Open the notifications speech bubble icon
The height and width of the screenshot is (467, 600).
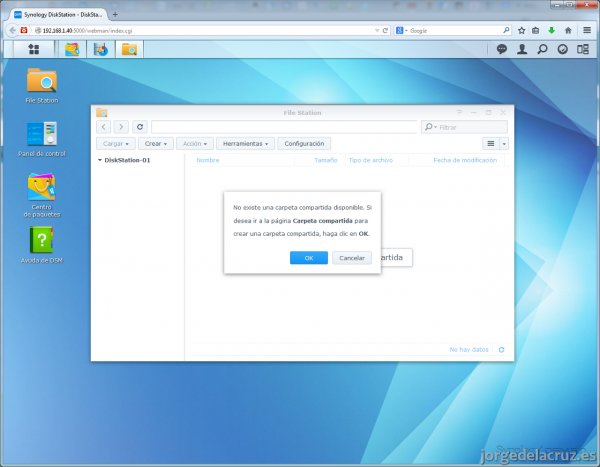point(502,49)
